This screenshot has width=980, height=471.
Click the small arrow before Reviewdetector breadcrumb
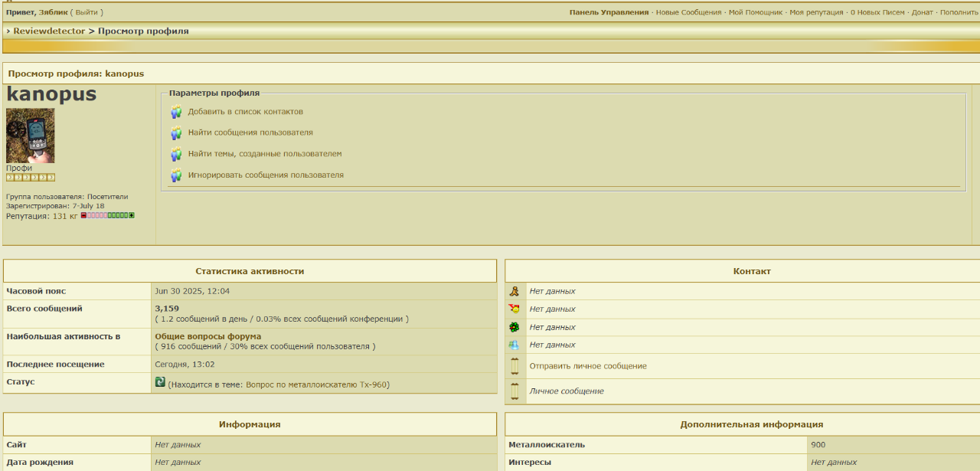pos(8,31)
